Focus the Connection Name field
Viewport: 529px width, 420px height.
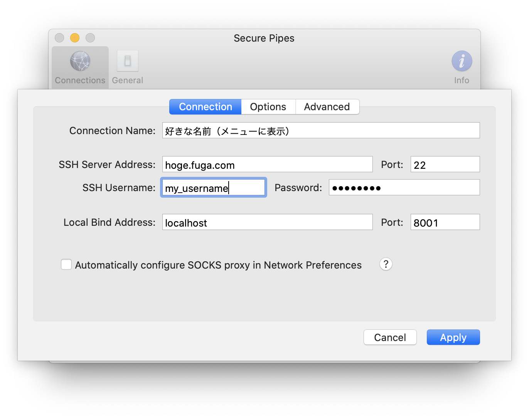[x=321, y=131]
